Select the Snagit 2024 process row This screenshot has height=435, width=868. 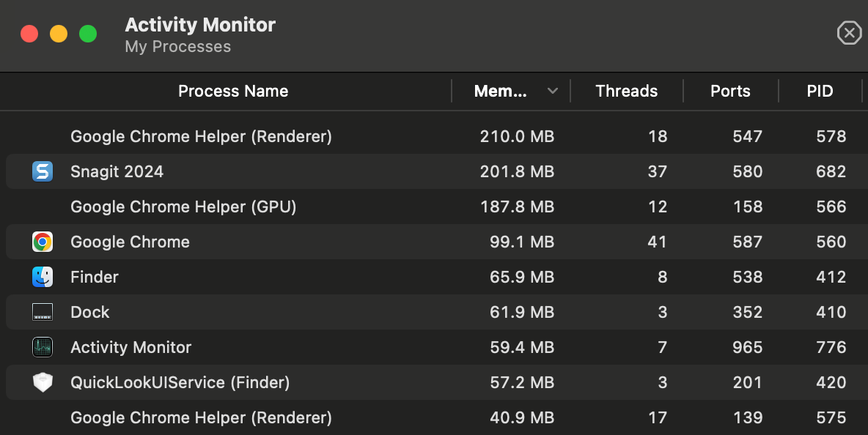[x=293, y=171]
